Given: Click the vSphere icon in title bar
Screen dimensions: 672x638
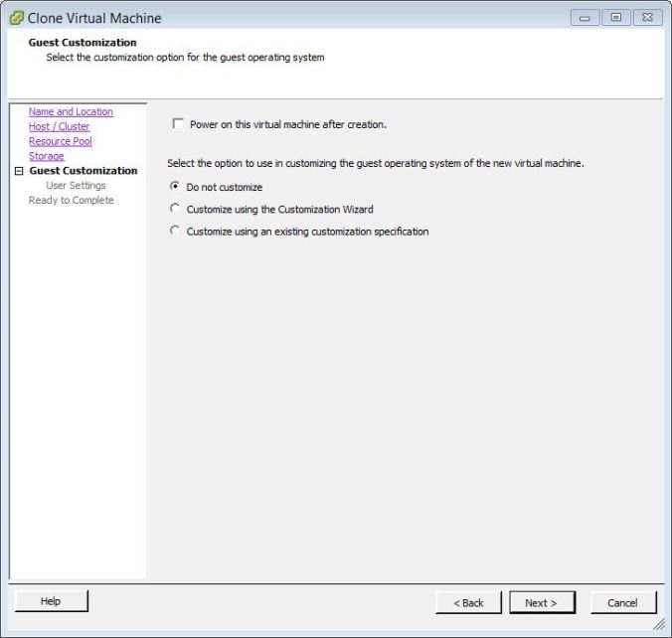Looking at the screenshot, I should pos(16,18).
